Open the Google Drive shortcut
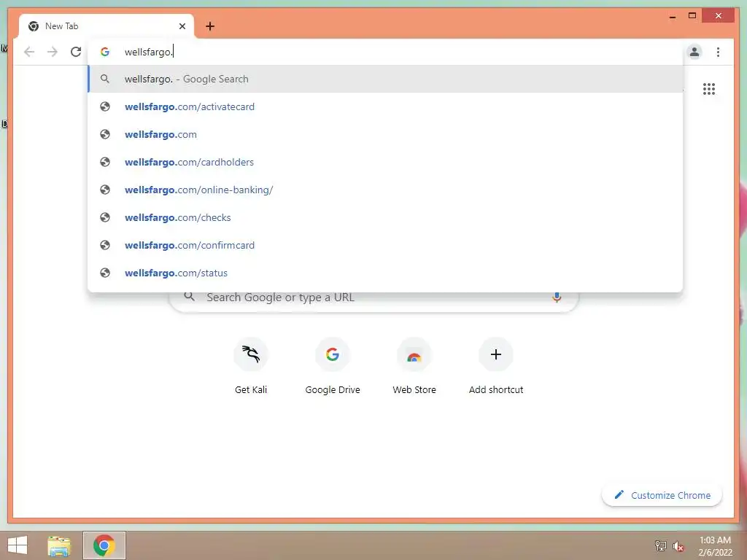 coord(333,367)
